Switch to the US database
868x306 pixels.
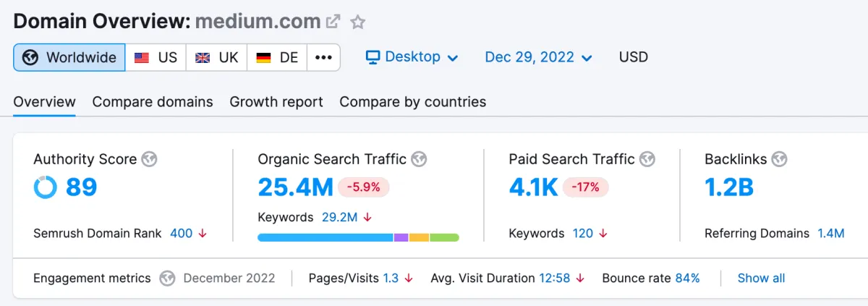156,57
